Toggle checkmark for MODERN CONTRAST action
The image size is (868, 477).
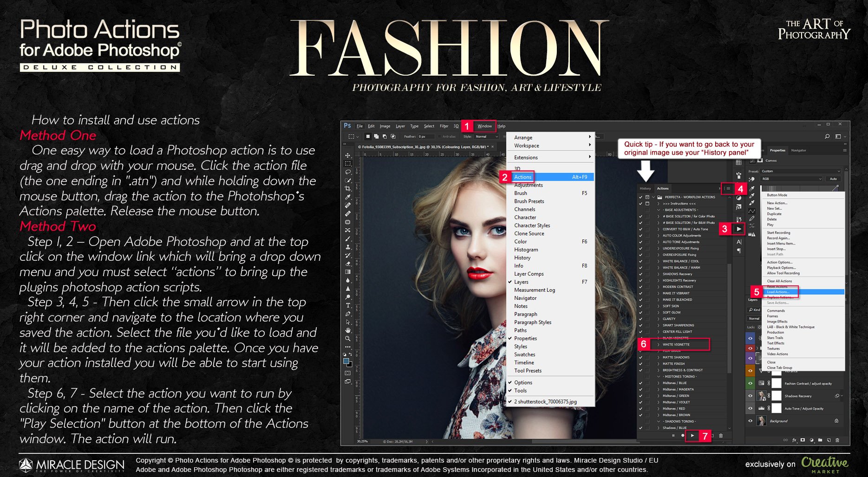click(x=640, y=287)
